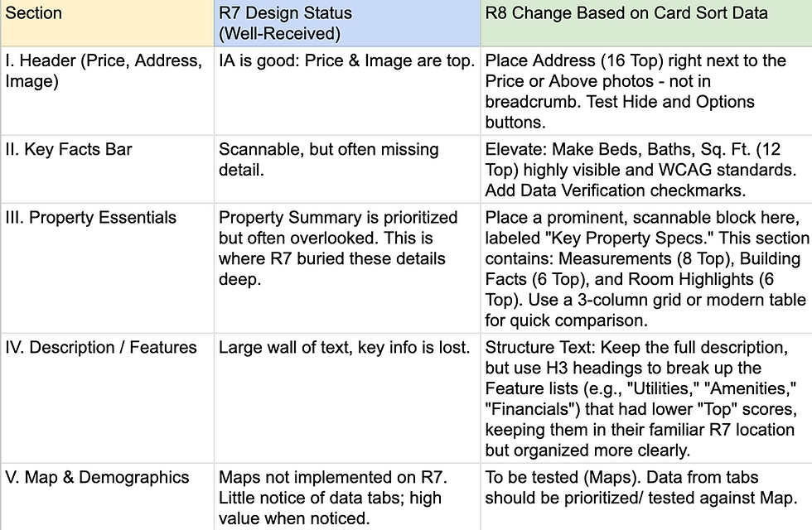Click the words (Well-Received) in the blue header
The width and height of the screenshot is (812, 530).
280,34
